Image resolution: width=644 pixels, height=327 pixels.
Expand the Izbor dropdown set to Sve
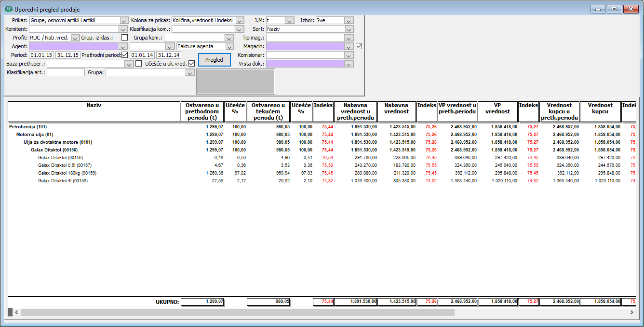pyautogui.click(x=349, y=20)
